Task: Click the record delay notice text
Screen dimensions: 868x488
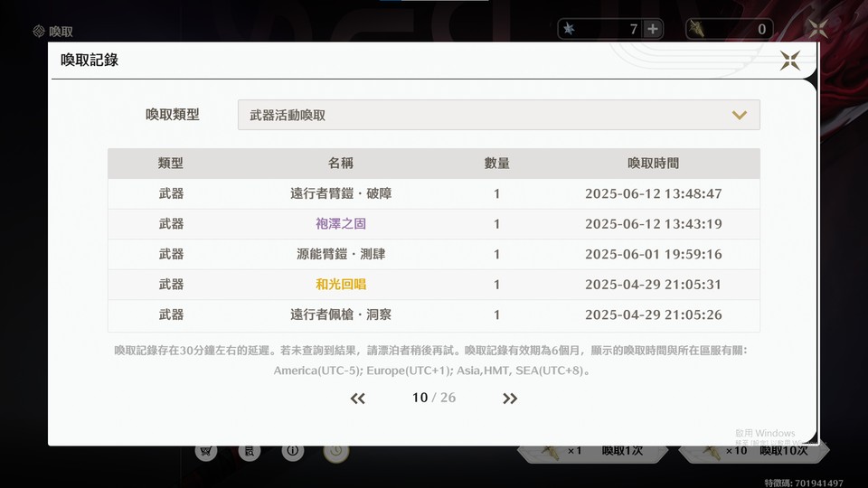Action: point(430,351)
